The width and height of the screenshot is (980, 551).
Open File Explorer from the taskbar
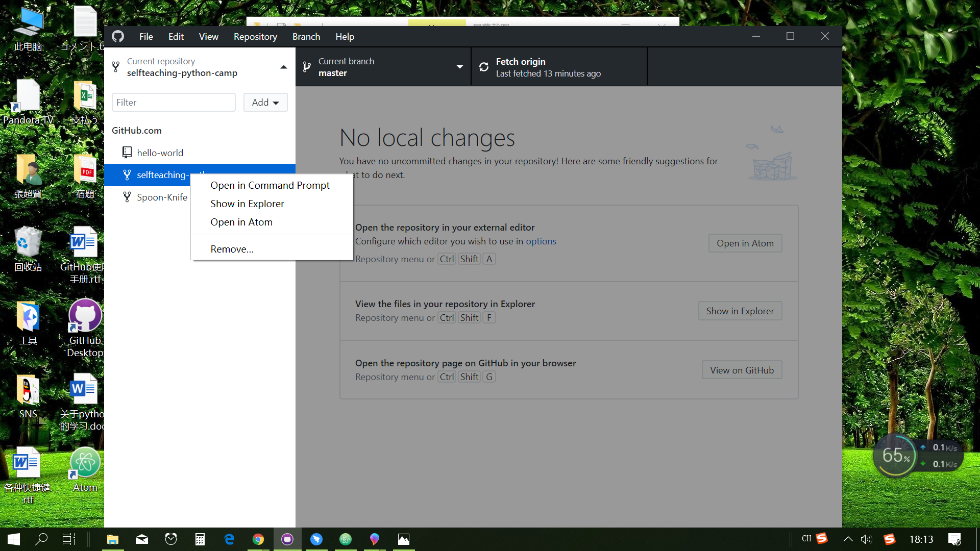[113, 539]
